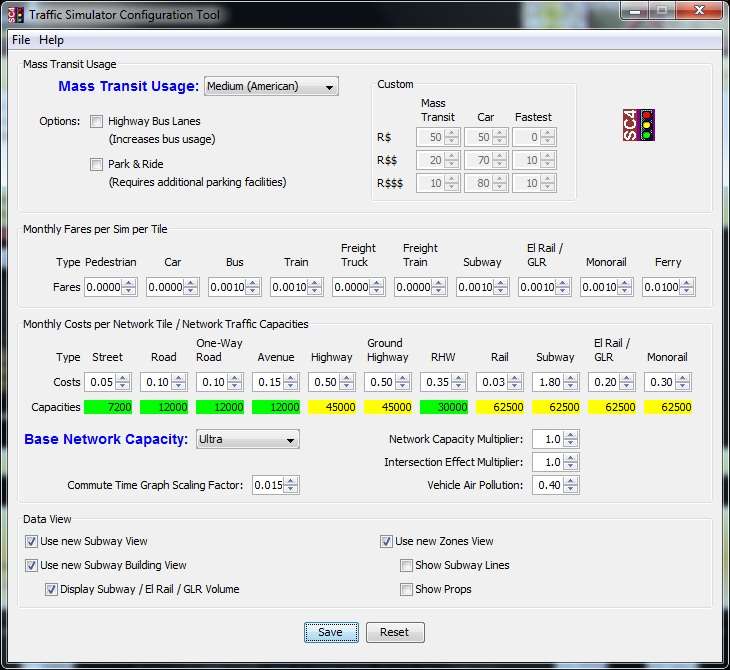This screenshot has width=730, height=670.
Task: Click the yellow Highway capacity 45000 cell
Action: (332, 407)
